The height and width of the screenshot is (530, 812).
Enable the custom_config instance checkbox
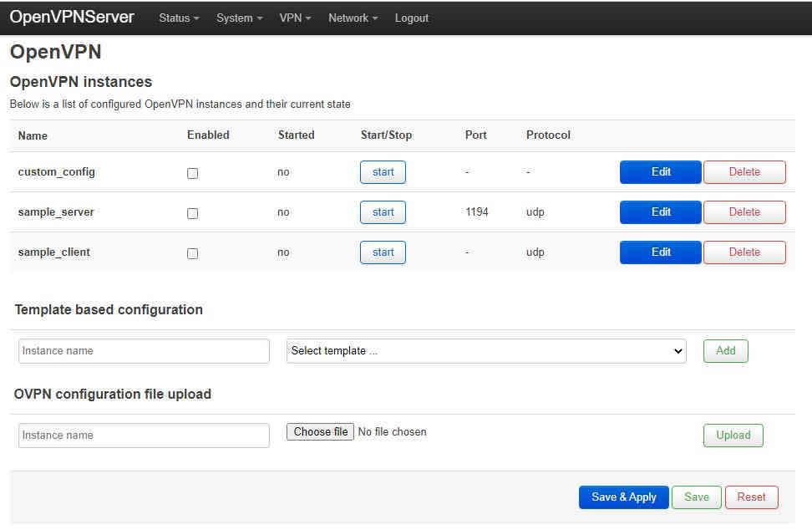click(x=192, y=173)
